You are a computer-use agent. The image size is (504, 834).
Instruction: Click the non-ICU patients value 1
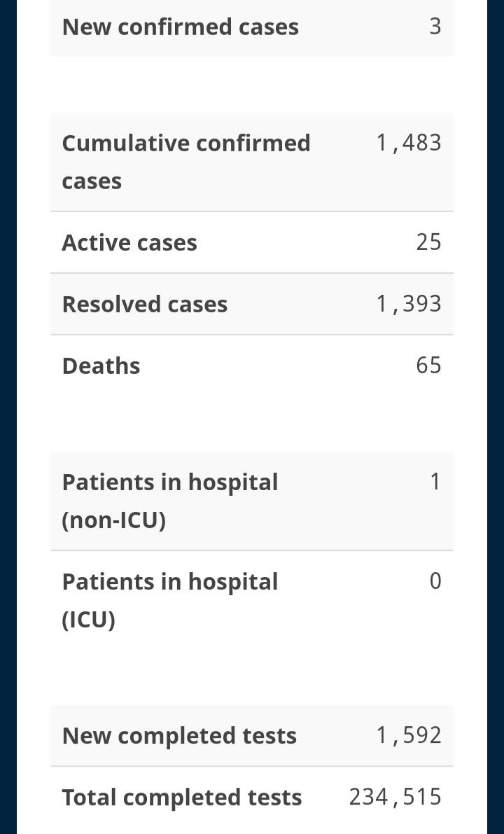pos(435,481)
